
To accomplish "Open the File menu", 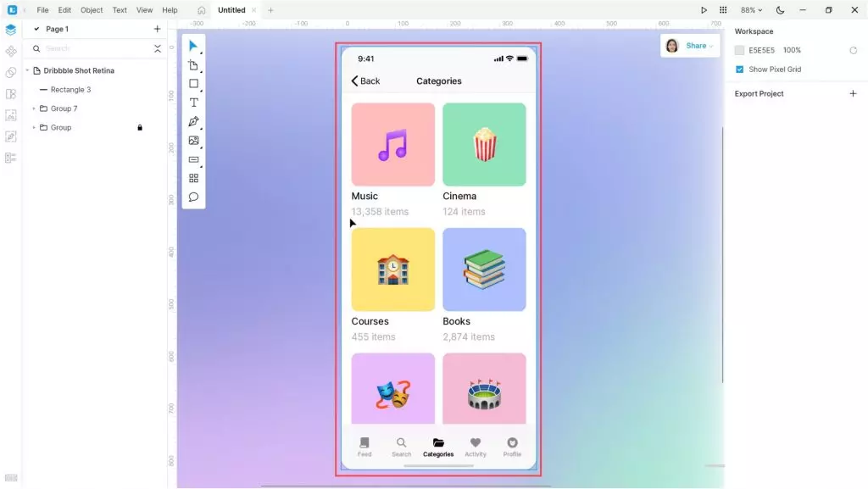I will [42, 10].
